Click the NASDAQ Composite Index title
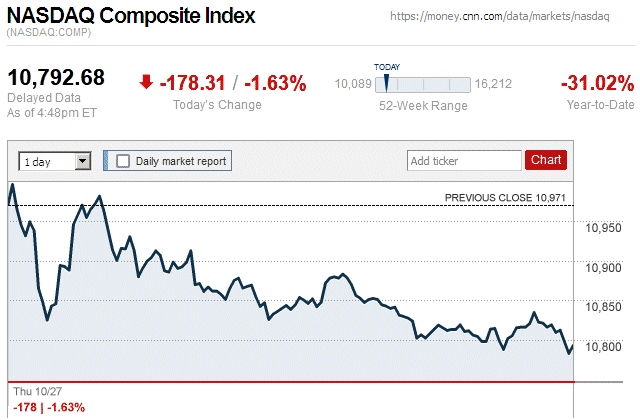The height and width of the screenshot is (420, 640). pos(131,16)
